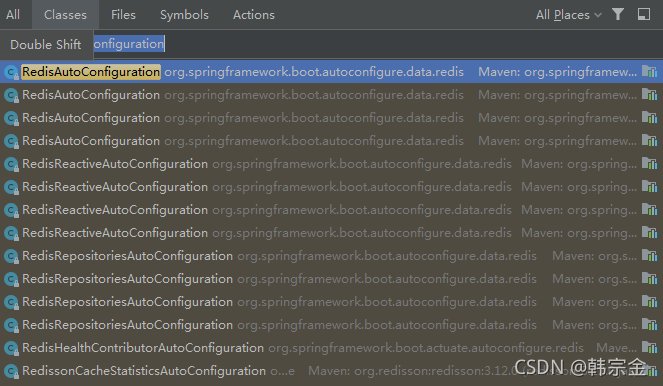Expand the All Places scope dropdown
Image resolution: width=663 pixels, height=386 pixels.
pos(568,15)
